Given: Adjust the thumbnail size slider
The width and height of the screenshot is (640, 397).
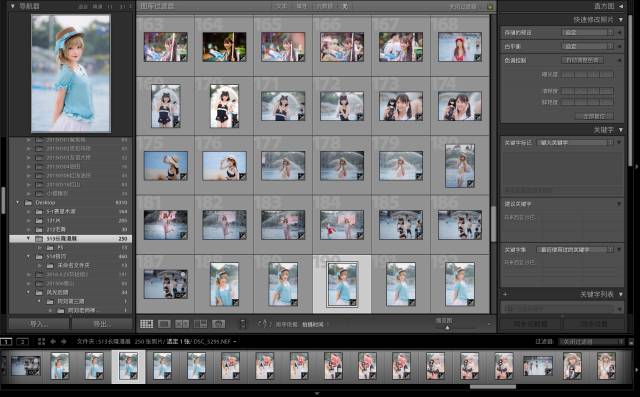Looking at the screenshot, I should pyautogui.click(x=448, y=327).
